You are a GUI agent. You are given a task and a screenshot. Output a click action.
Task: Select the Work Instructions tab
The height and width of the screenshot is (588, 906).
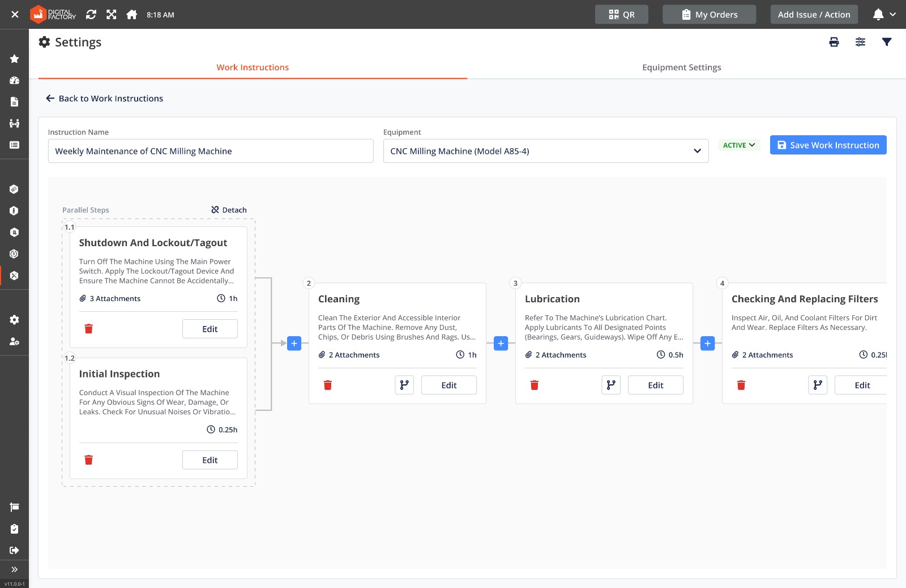253,67
